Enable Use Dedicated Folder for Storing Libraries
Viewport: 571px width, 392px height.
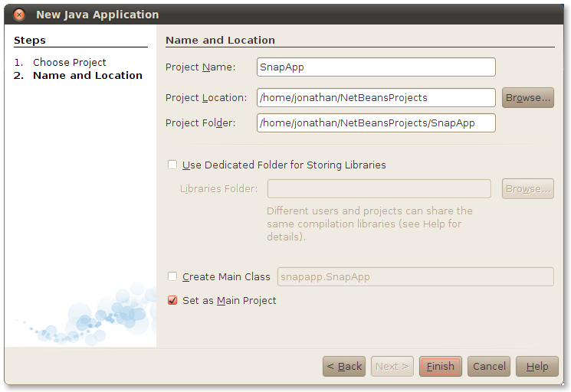(x=172, y=165)
